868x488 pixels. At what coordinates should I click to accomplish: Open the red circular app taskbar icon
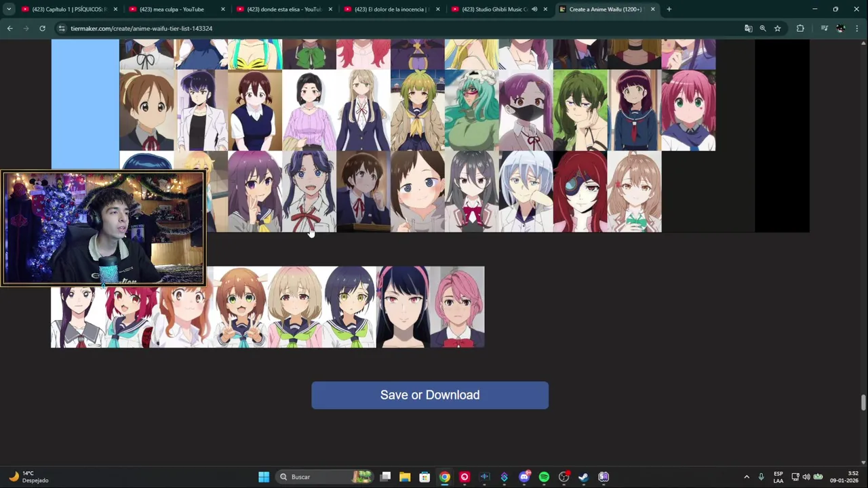tap(465, 477)
